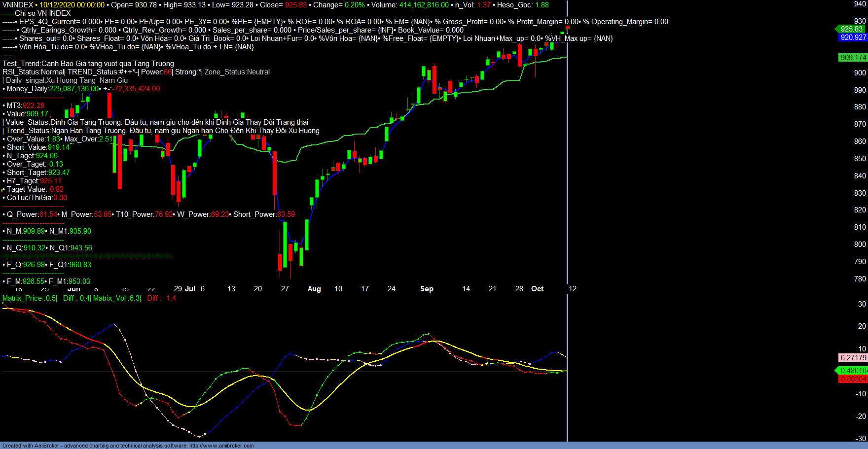The width and height of the screenshot is (868, 449).
Task: Click the Matrix_Price indicator title text
Action: pos(22,298)
